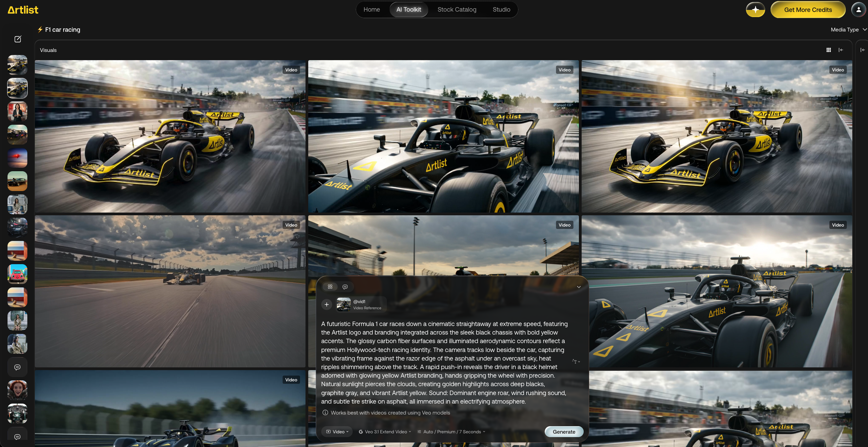Switch Visuals panel to grid layout icon
Screen dimensions: 868x447
click(x=829, y=50)
